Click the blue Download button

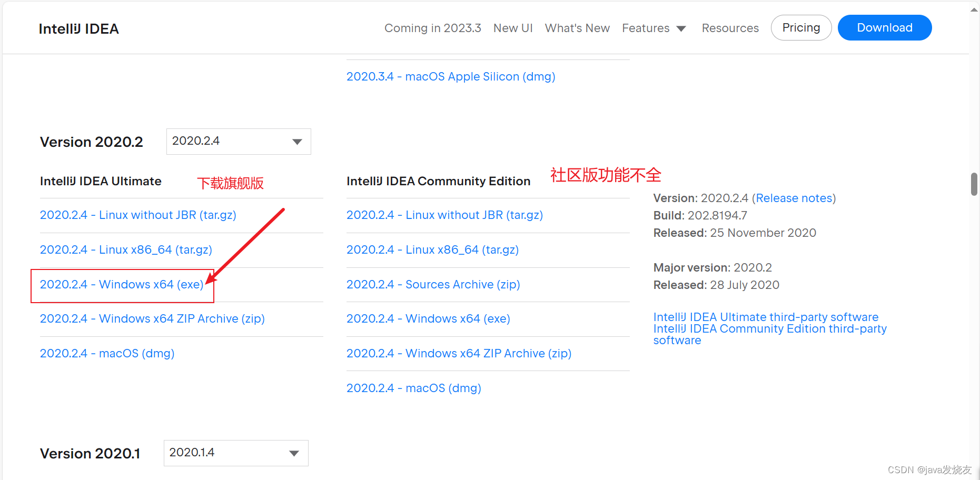(885, 27)
